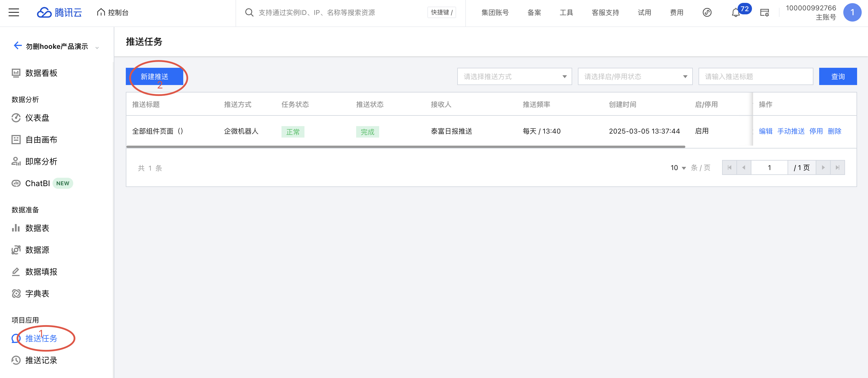Expand the push method dropdown

click(514, 76)
